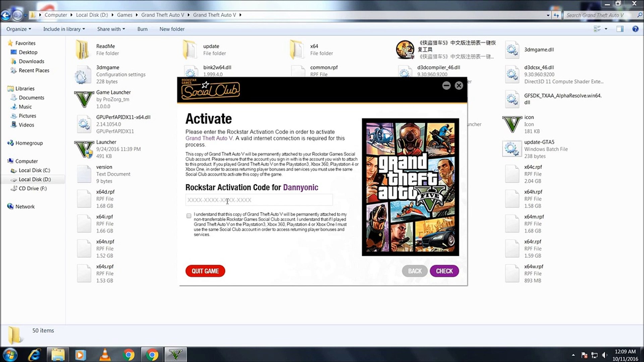644x362 pixels.
Task: Select the d3dcsx_46.dll file icon
Action: (x=512, y=74)
